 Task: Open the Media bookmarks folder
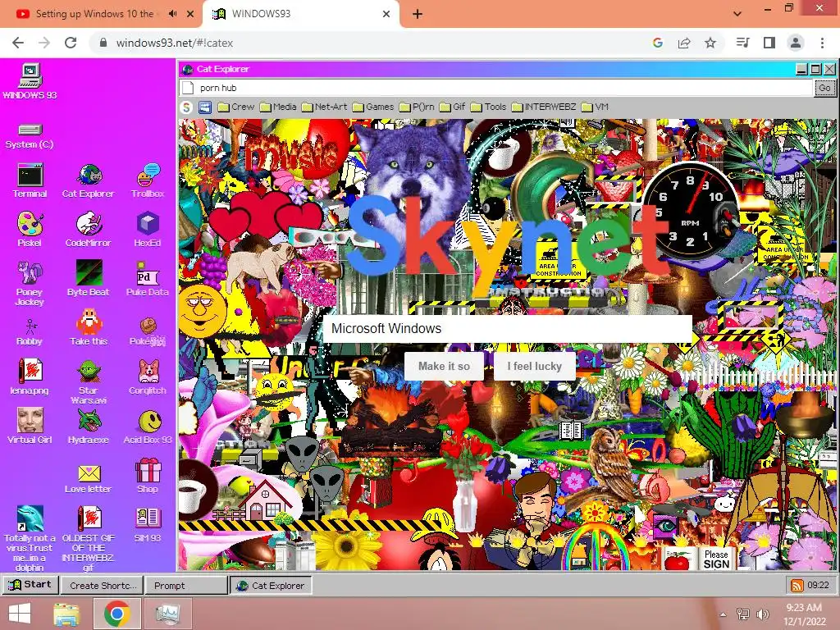coord(278,107)
